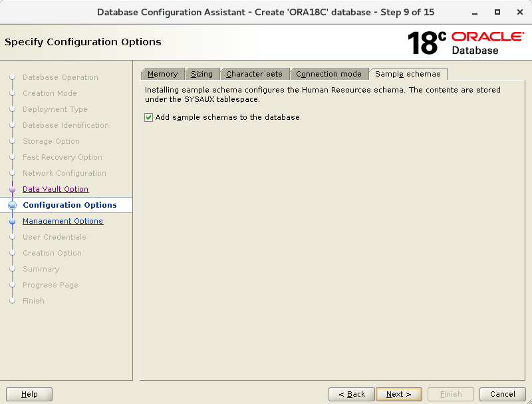This screenshot has height=404, width=532.
Task: Click the Help button
Action: click(x=29, y=394)
